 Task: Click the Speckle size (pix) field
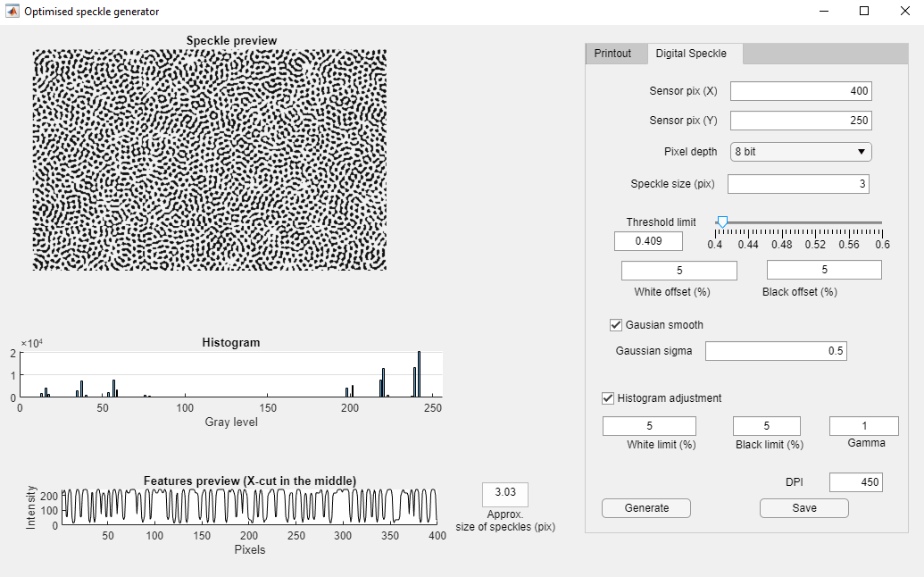click(798, 184)
